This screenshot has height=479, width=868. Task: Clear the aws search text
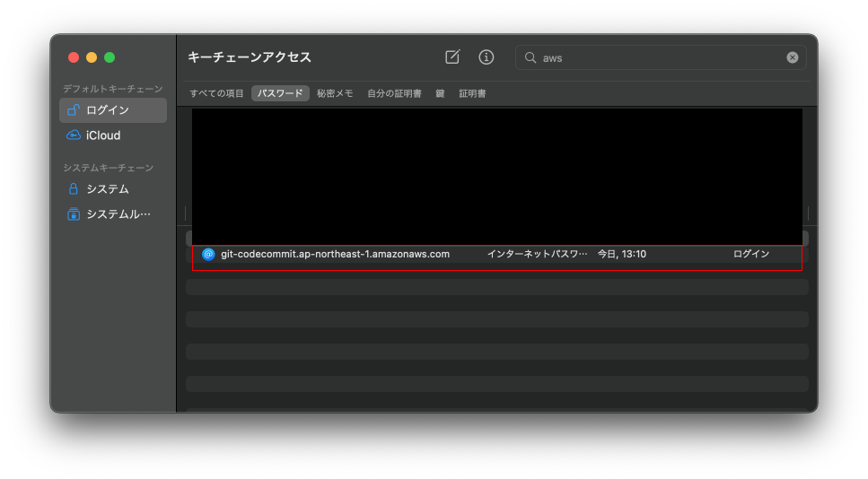(793, 57)
